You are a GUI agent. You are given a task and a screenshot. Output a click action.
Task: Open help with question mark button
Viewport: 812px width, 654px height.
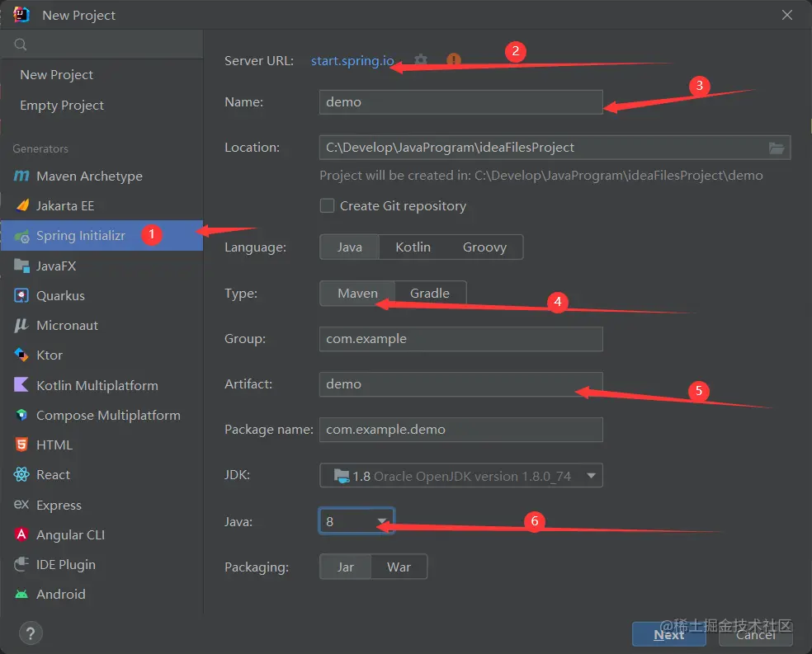tap(31, 633)
